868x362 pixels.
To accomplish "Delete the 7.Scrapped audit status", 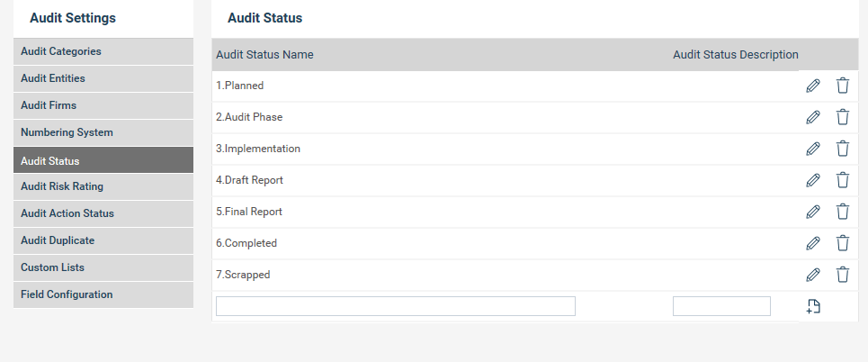I will [843, 275].
